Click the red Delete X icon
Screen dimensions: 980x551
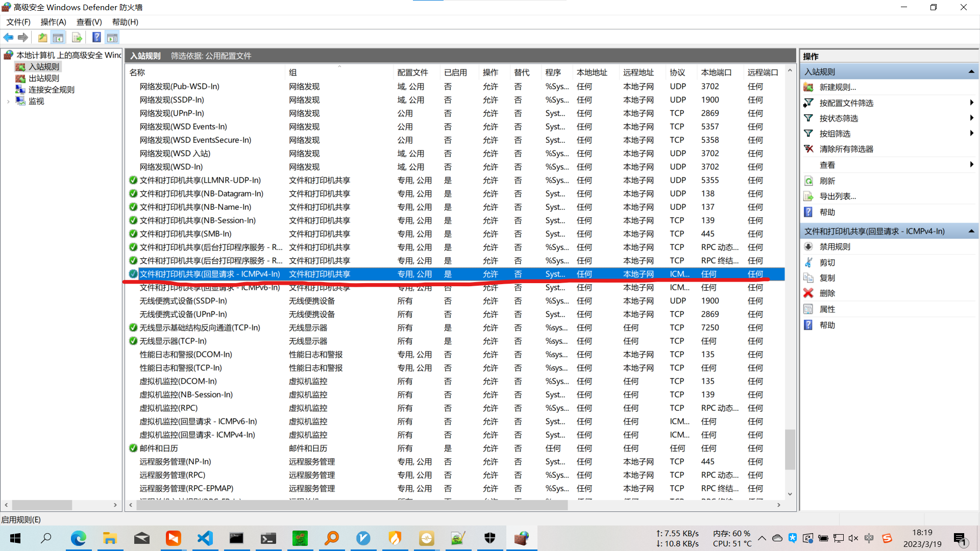click(808, 293)
